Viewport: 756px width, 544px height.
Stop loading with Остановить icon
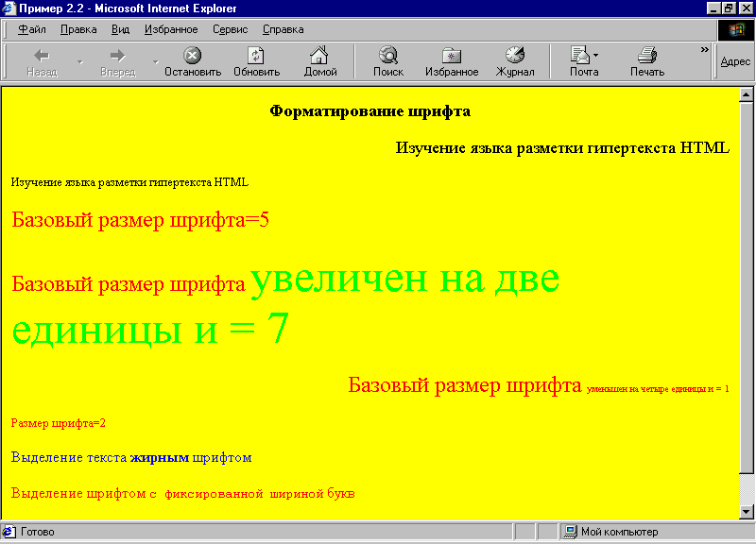pyautogui.click(x=193, y=56)
